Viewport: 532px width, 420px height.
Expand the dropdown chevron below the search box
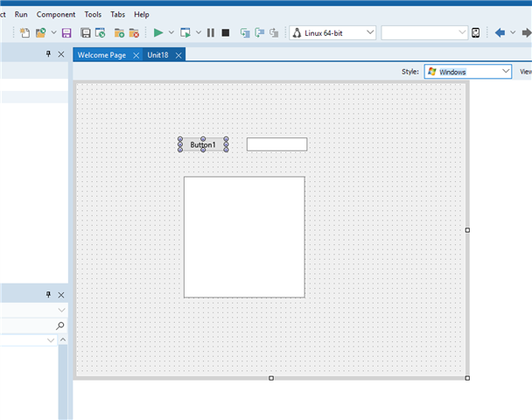click(x=51, y=339)
